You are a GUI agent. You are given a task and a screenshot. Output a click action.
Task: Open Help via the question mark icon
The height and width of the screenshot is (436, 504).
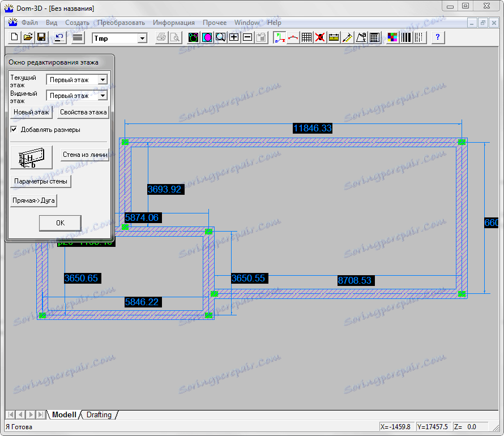pos(438,37)
